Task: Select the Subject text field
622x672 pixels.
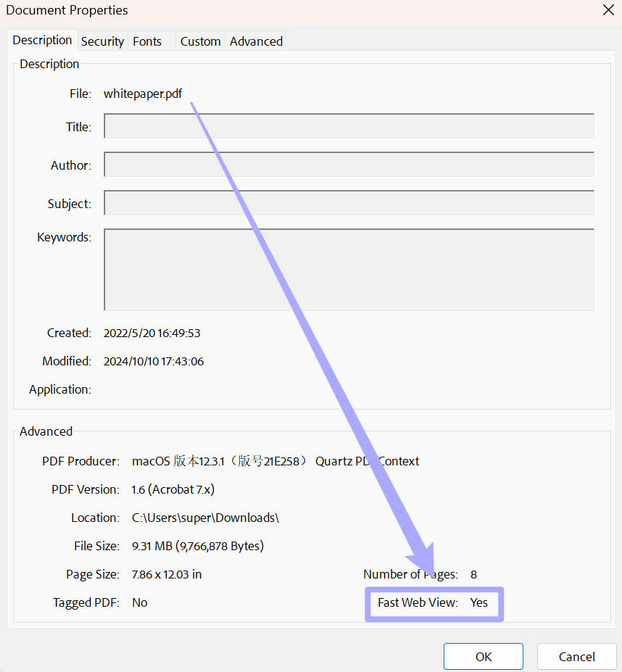Action: pyautogui.click(x=348, y=202)
